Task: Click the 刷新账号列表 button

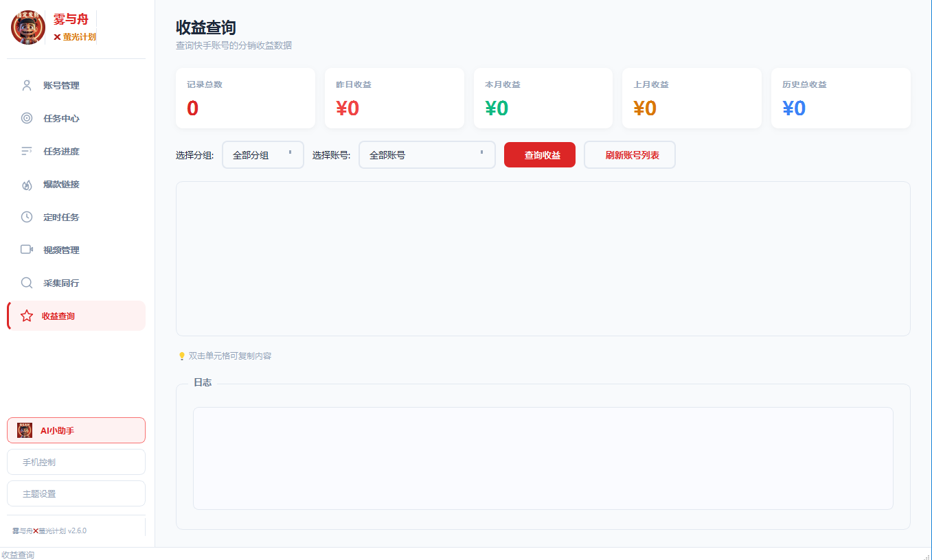Action: (629, 155)
